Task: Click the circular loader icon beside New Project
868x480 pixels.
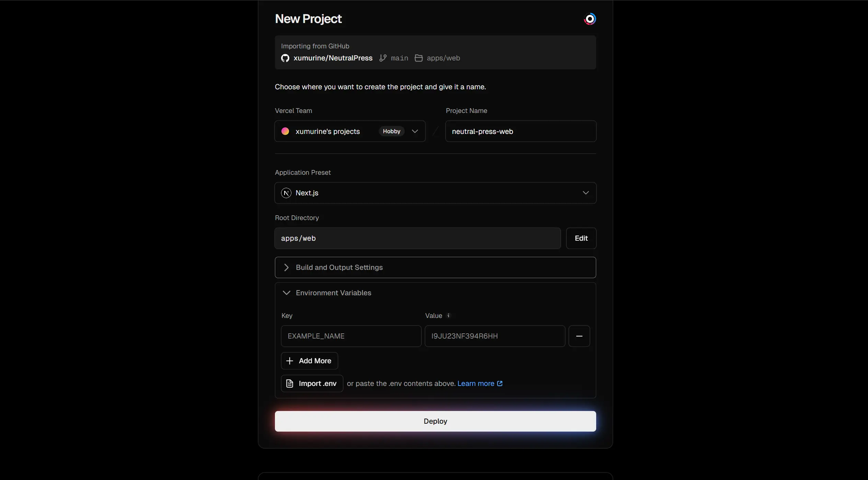Action: pos(590,19)
